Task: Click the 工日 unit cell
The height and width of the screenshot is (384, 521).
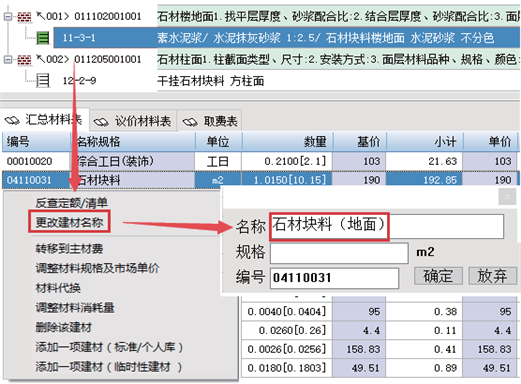Action: pos(218,161)
